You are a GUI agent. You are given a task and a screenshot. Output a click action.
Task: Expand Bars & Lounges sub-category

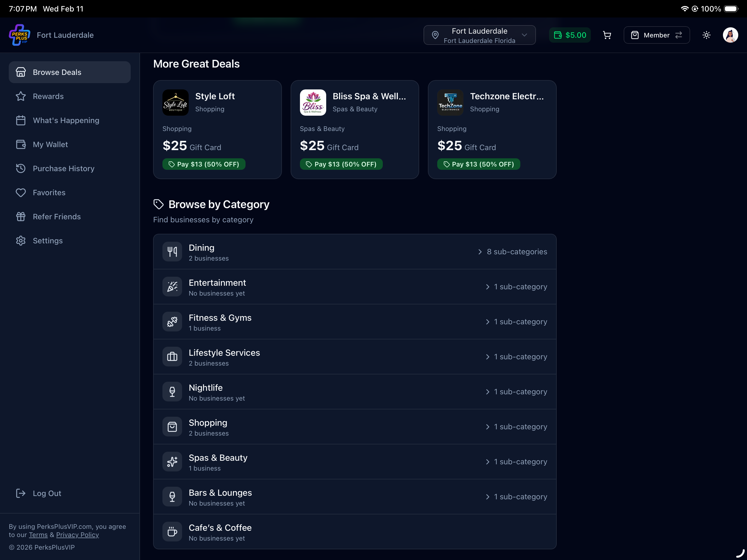[516, 497]
